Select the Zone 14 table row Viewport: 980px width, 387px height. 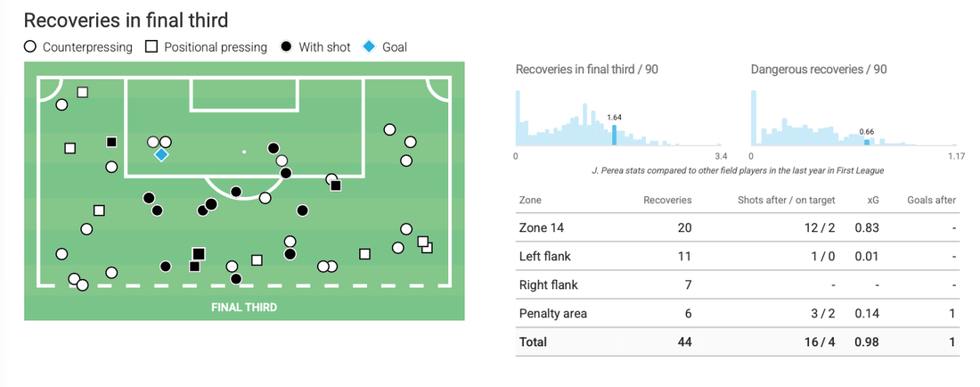click(737, 227)
